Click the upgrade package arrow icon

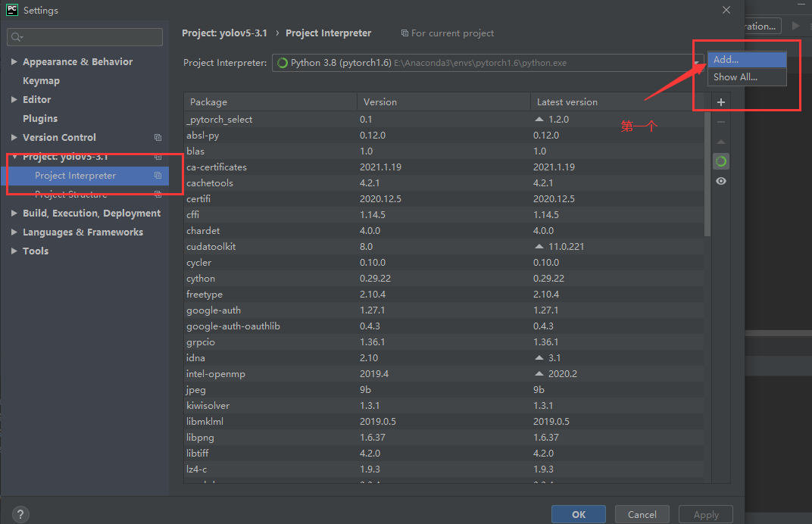click(x=721, y=142)
